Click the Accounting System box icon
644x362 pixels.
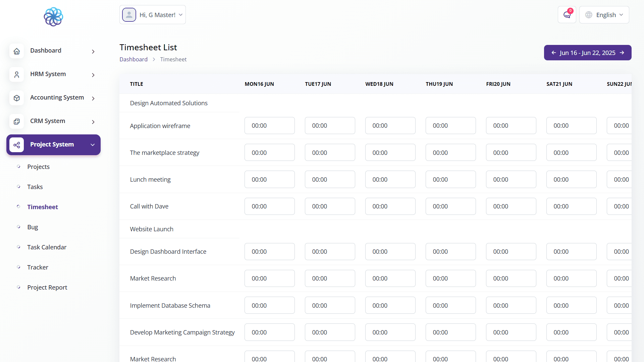(x=17, y=98)
